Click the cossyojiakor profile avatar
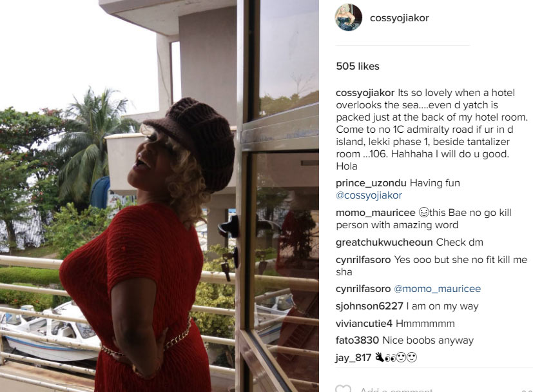Image resolution: width=533 pixels, height=392 pixels. pyautogui.click(x=349, y=17)
